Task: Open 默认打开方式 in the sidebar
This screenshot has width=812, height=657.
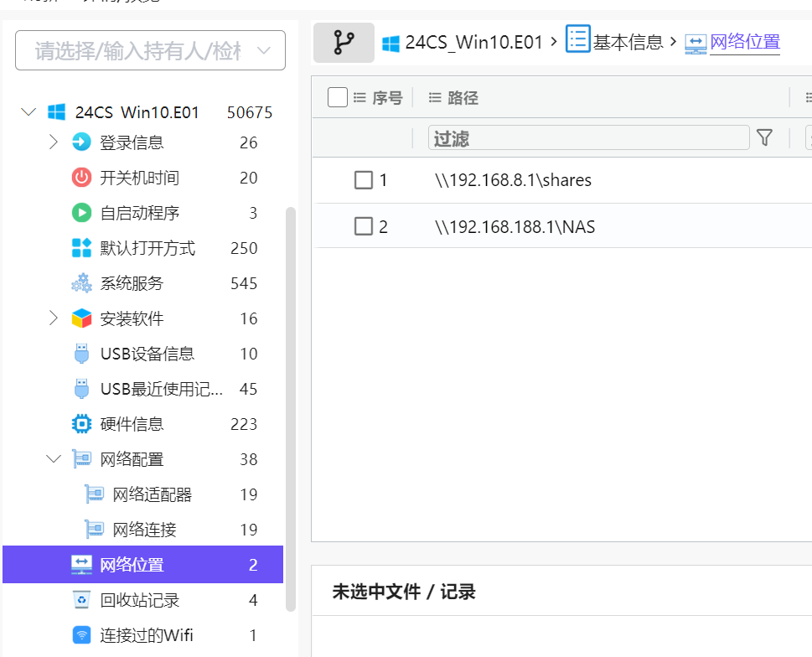Action: click(147, 248)
